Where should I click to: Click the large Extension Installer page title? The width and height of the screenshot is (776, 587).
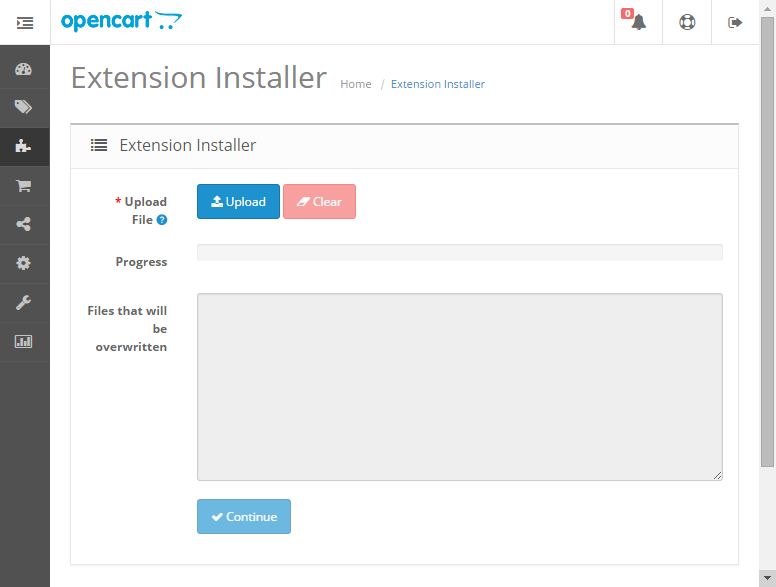(199, 78)
